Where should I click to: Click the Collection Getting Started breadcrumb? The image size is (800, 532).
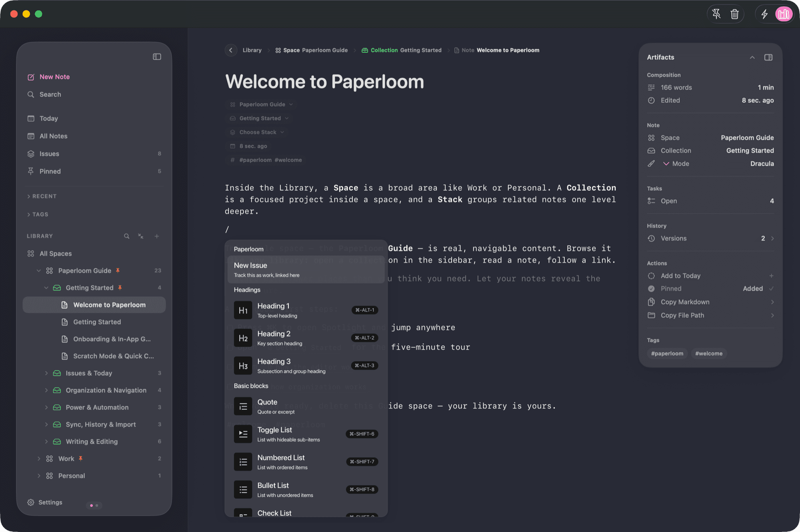pyautogui.click(x=402, y=50)
